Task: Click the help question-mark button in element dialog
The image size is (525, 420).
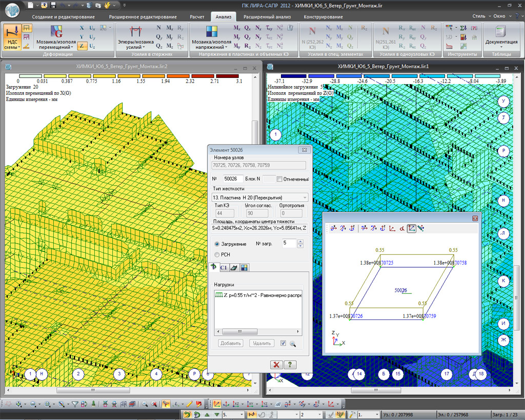Action: click(x=290, y=365)
